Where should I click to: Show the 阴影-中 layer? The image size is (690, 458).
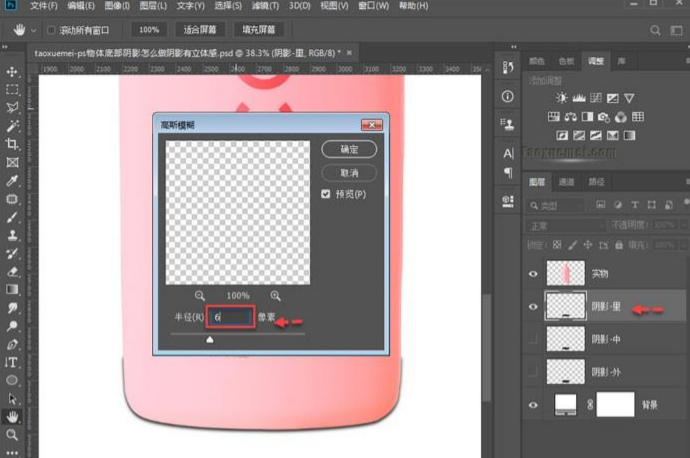point(533,339)
